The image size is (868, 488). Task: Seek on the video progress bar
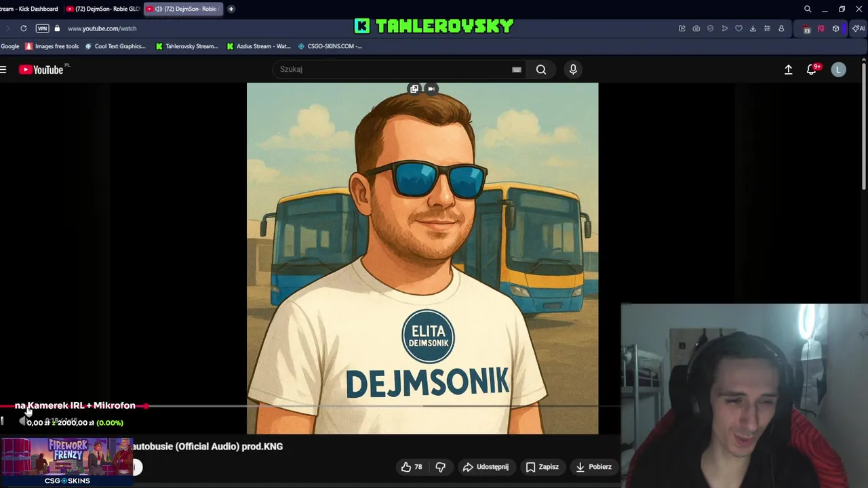311,406
